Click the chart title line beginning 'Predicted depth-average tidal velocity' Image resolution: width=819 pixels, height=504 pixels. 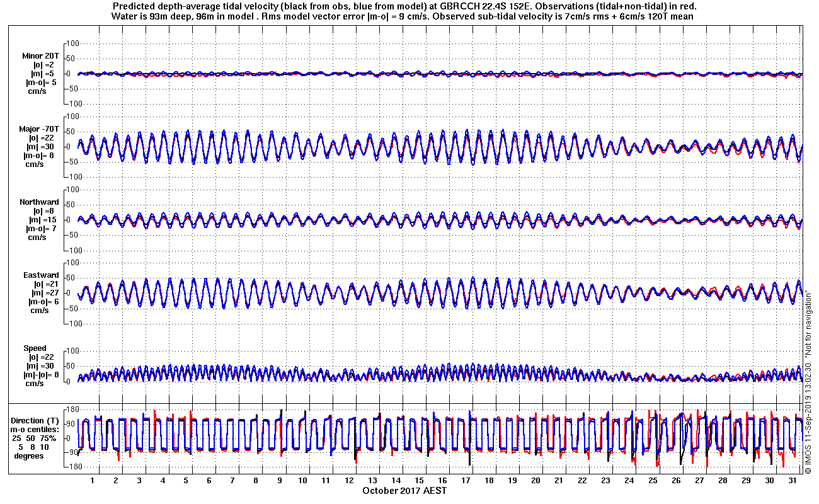[404, 6]
